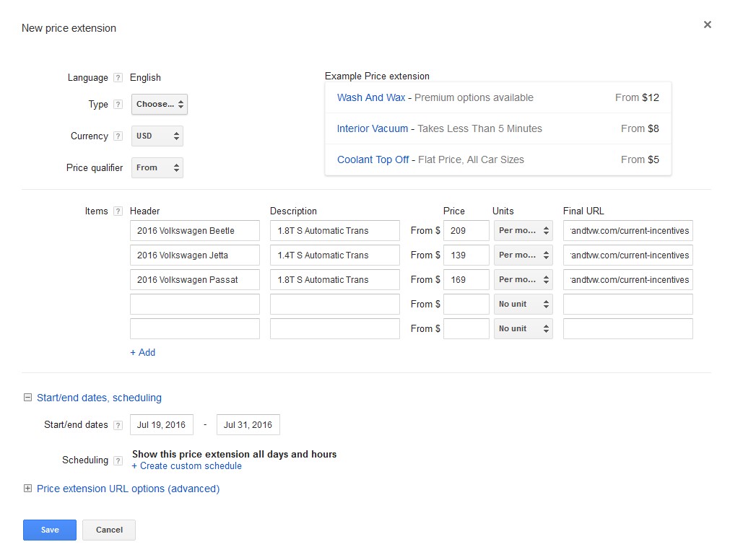Click the Language help icon
The height and width of the screenshot is (560, 730).
tap(118, 77)
